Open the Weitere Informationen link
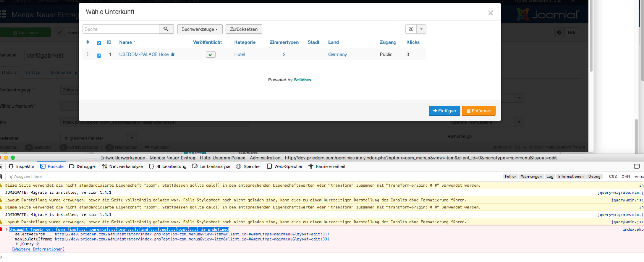644x262 pixels. tap(38, 249)
